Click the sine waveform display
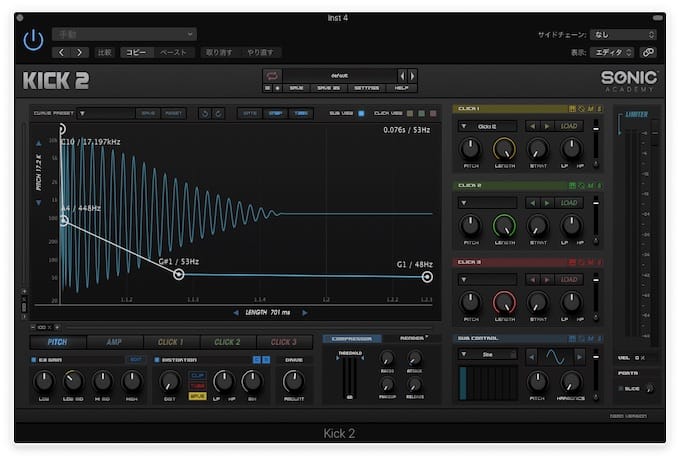Image resolution: width=680 pixels, height=460 pixels. (555, 357)
